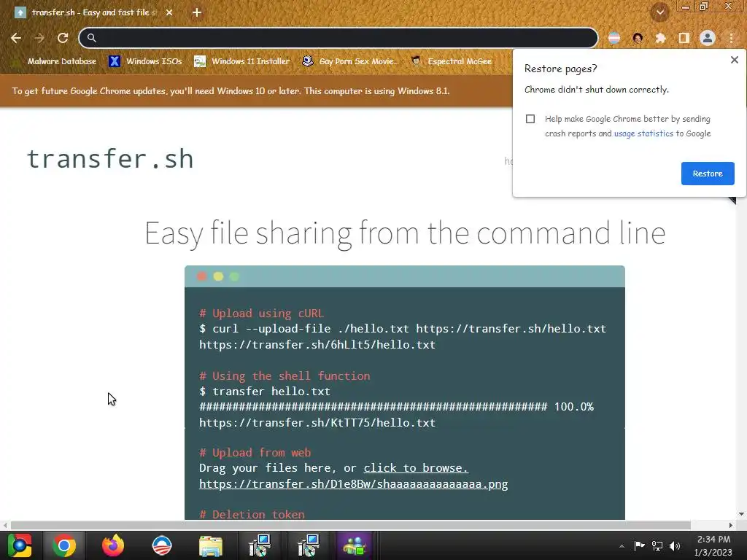Launch Firefox from the taskbar
Viewport: 747px width, 560px height.
113,545
